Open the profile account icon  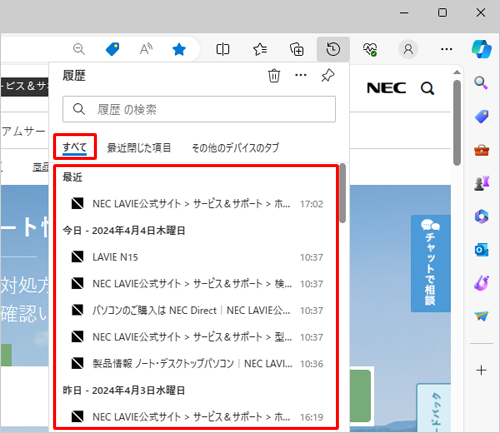point(408,49)
